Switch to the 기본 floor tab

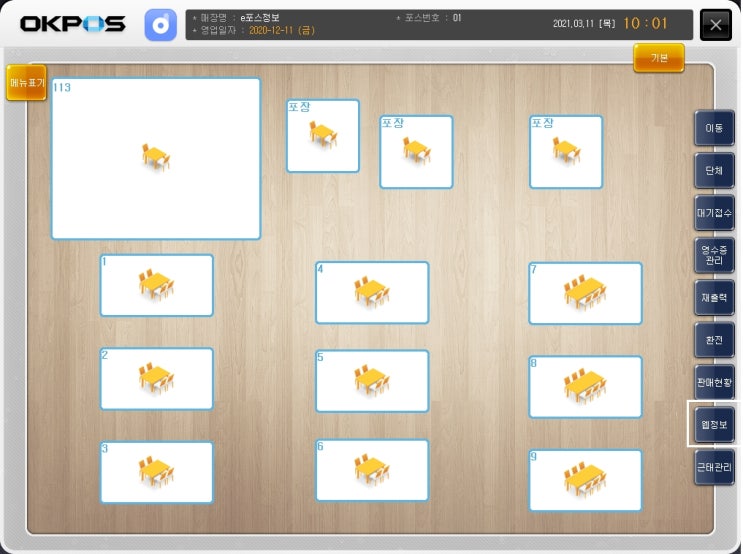click(659, 58)
